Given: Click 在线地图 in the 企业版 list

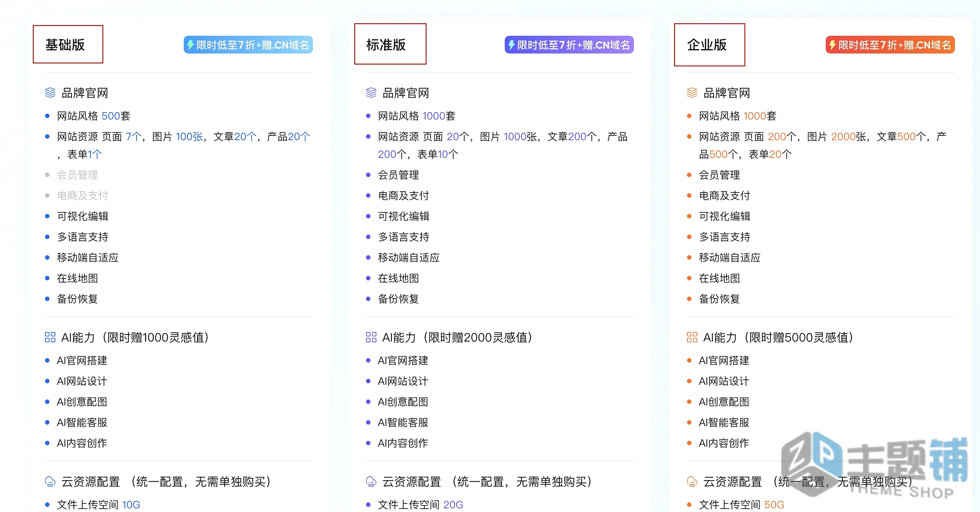Looking at the screenshot, I should 720,278.
